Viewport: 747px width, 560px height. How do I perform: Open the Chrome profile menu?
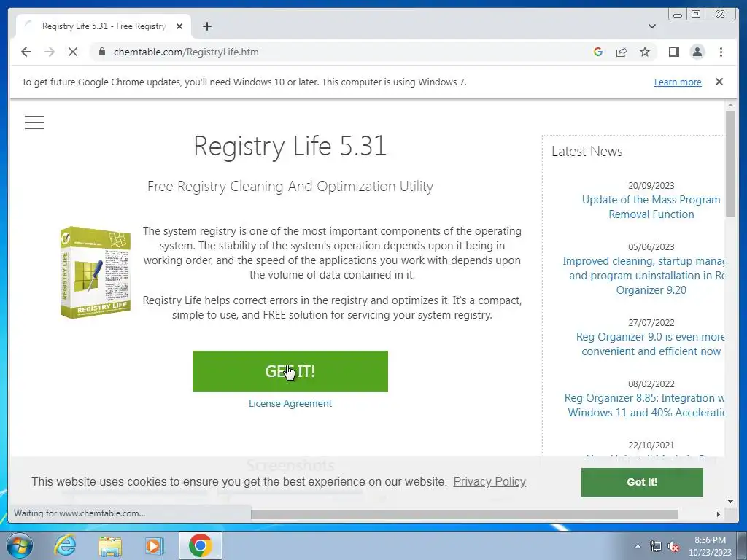pos(697,52)
